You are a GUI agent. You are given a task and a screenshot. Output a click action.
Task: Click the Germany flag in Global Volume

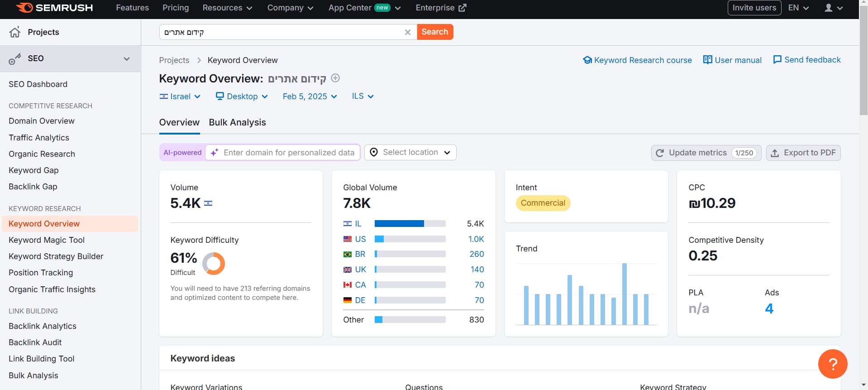(x=348, y=300)
